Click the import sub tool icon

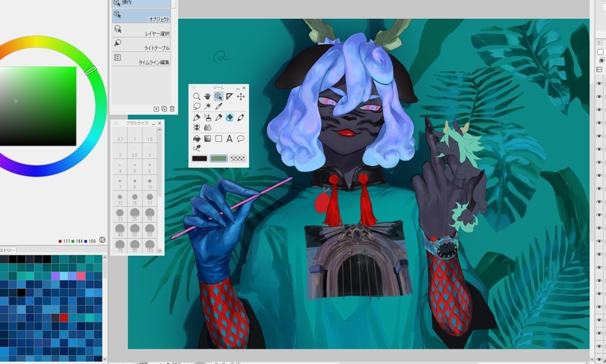click(156, 109)
